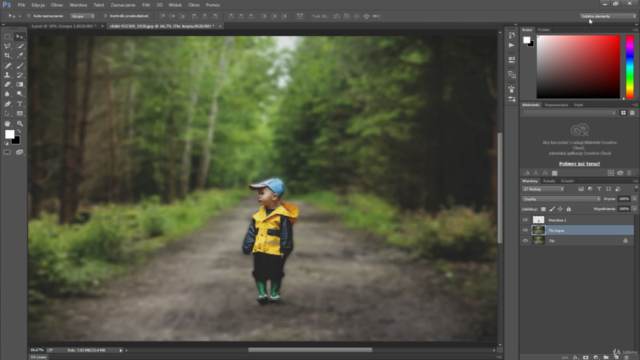Change screen mode icon in toolbox
The width and height of the screenshot is (640, 360).
[x=20, y=152]
